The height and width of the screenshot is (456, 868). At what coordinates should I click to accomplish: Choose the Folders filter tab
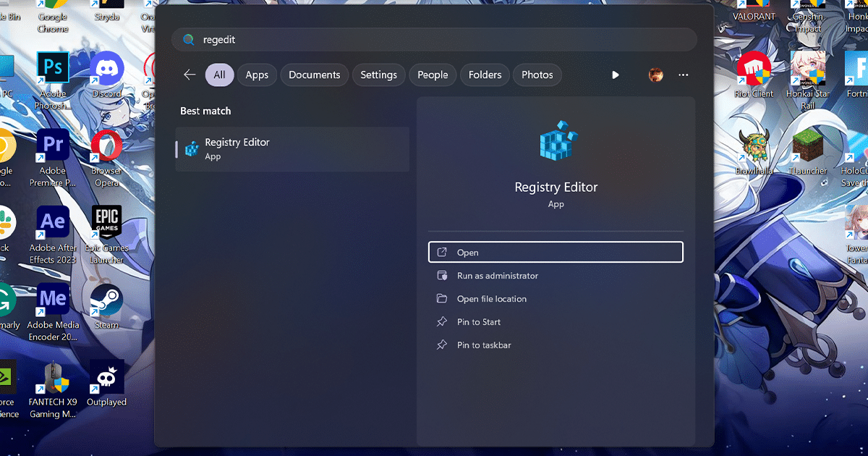(485, 75)
